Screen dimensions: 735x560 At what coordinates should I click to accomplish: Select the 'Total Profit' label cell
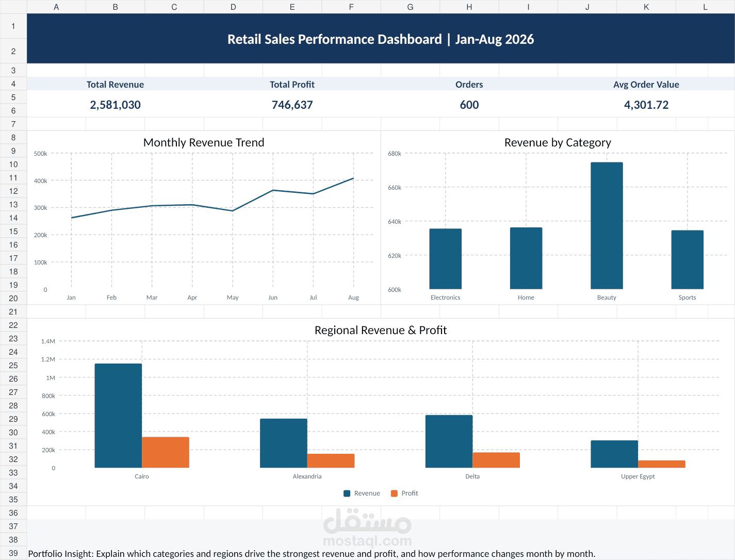pos(292,84)
